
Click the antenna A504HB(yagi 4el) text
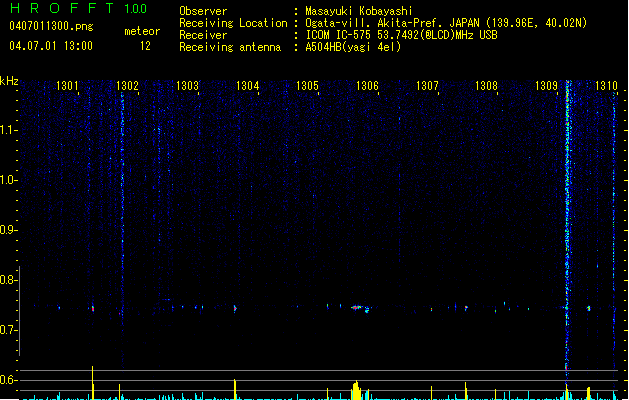(353, 47)
